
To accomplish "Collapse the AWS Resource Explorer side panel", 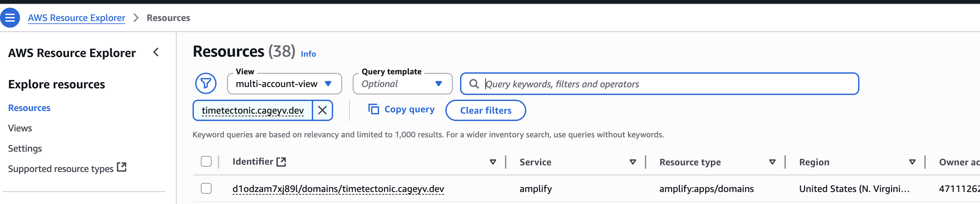I will tap(156, 53).
